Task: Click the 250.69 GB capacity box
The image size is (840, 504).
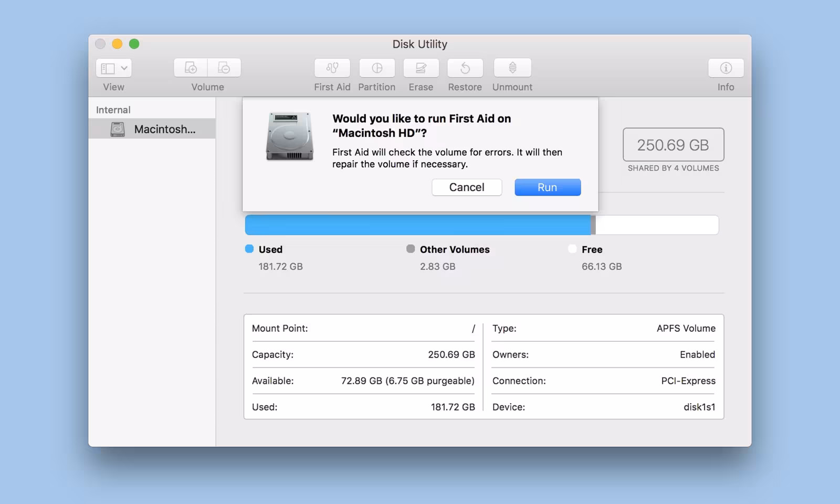Action: 674,145
